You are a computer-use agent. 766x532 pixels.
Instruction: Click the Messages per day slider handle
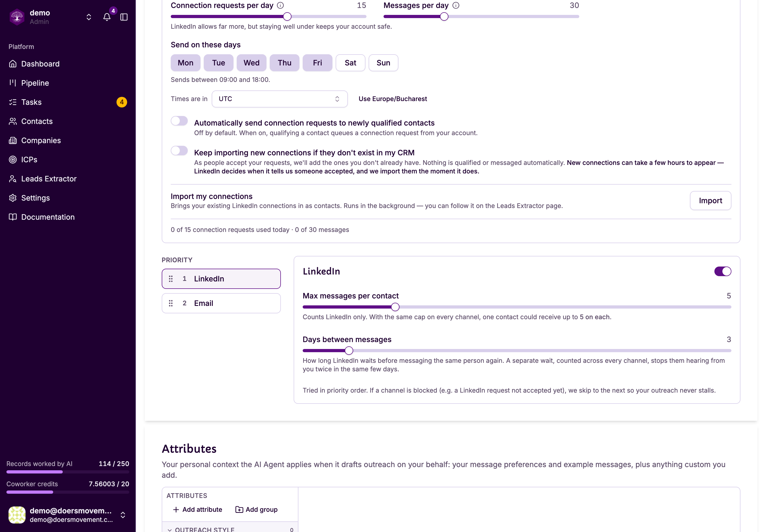pyautogui.click(x=444, y=16)
